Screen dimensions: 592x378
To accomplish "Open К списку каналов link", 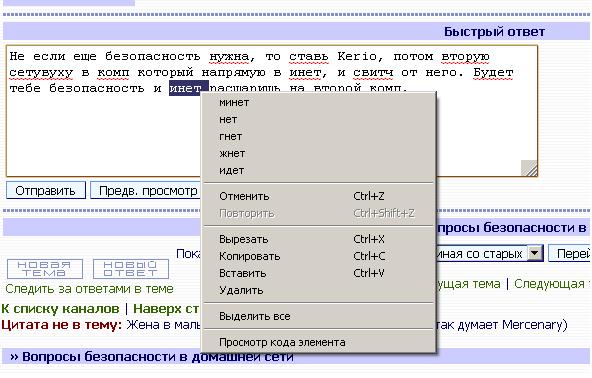I will click(60, 309).
